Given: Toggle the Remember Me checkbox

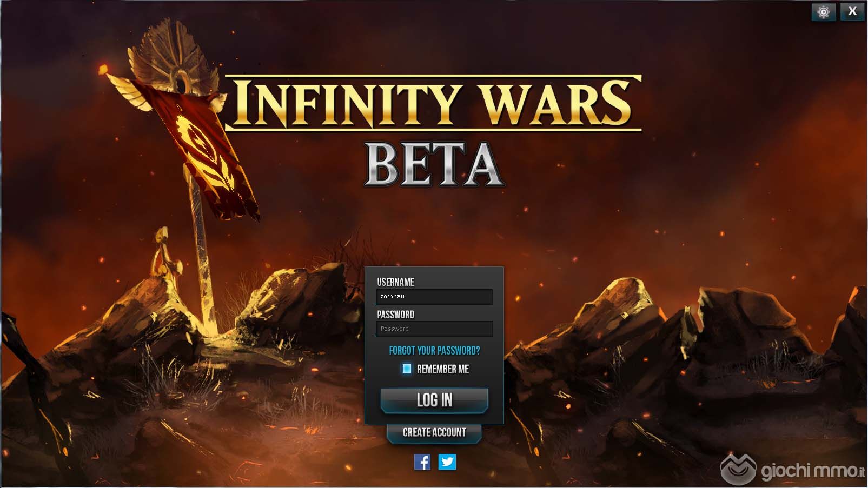Looking at the screenshot, I should [407, 369].
